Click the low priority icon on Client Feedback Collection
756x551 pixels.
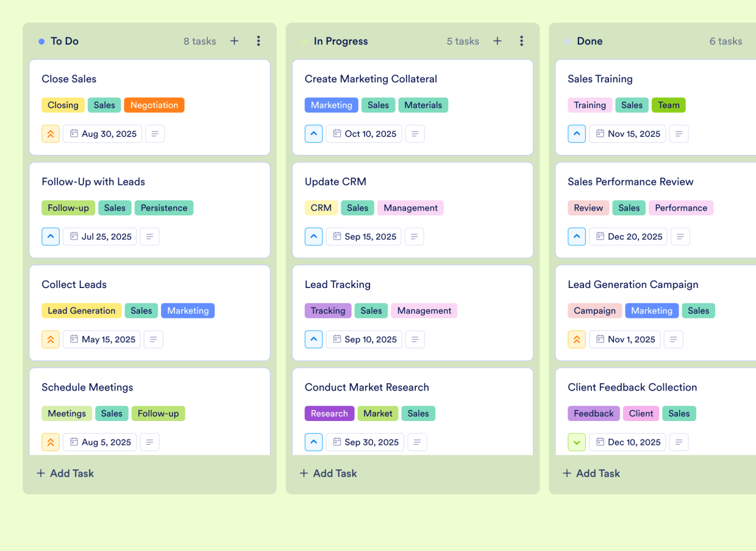coord(577,442)
